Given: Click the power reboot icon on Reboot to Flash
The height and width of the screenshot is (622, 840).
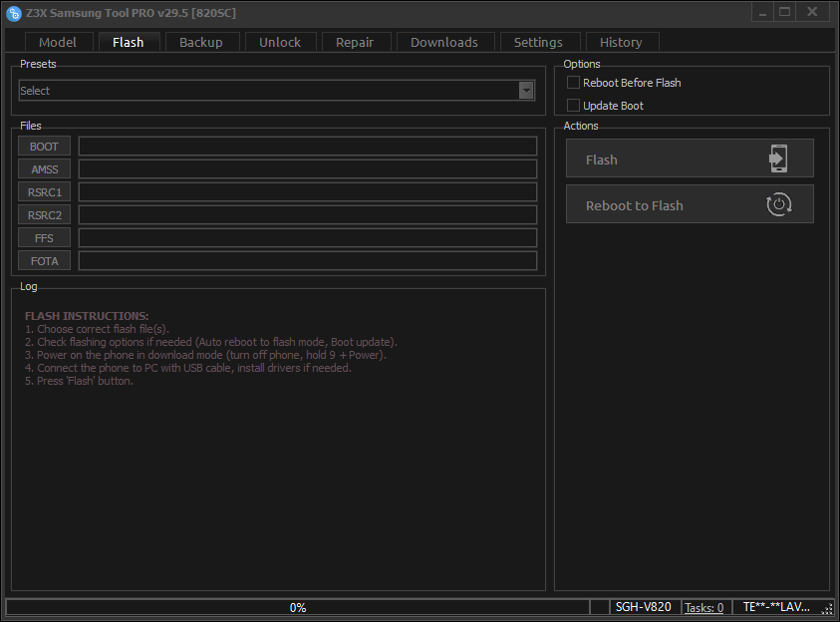Looking at the screenshot, I should coord(778,205).
